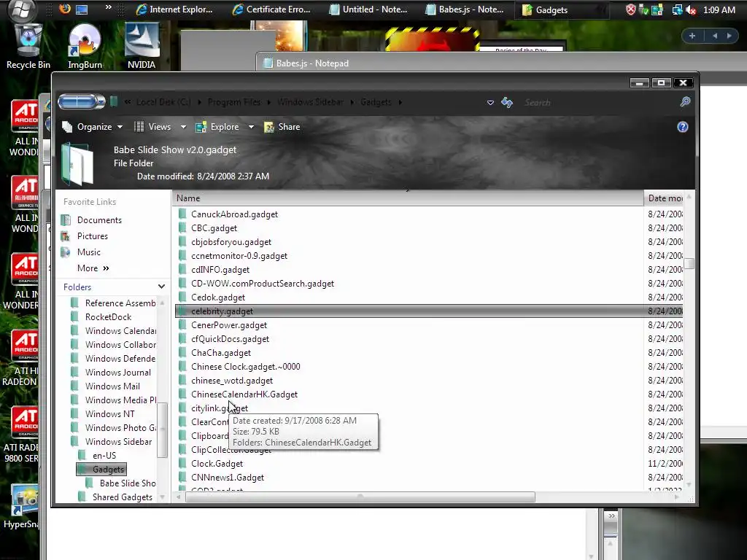Screen dimensions: 747x560
Task: Select Chinese Clock.gadget.~0000 in the list
Action: 245,367
